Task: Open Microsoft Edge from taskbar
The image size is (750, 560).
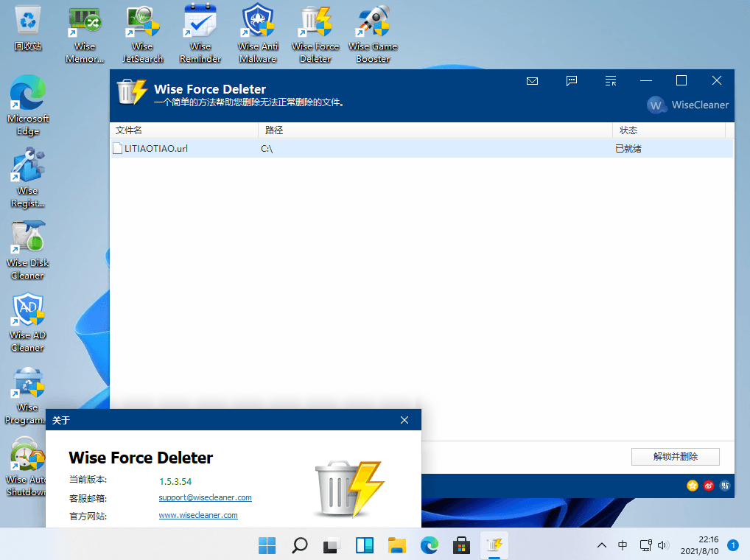Action: pos(429,545)
